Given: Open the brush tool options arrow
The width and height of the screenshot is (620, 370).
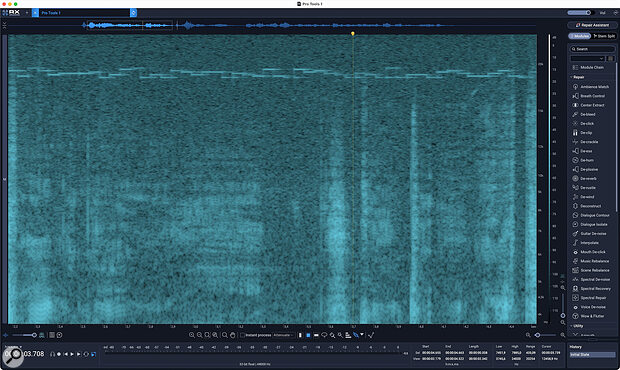Looking at the screenshot, I should click(362, 334).
